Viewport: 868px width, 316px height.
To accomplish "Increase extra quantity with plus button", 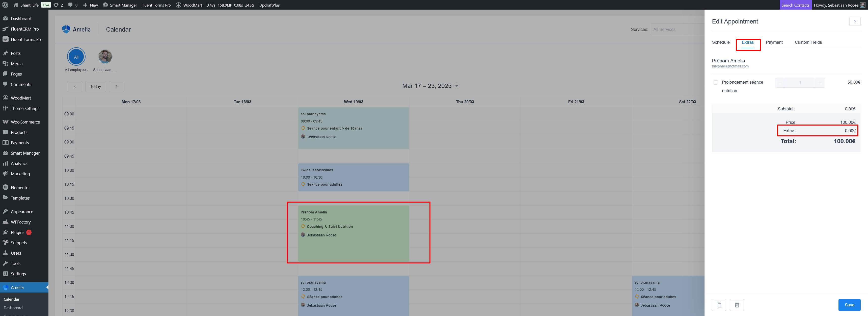I will (x=820, y=83).
